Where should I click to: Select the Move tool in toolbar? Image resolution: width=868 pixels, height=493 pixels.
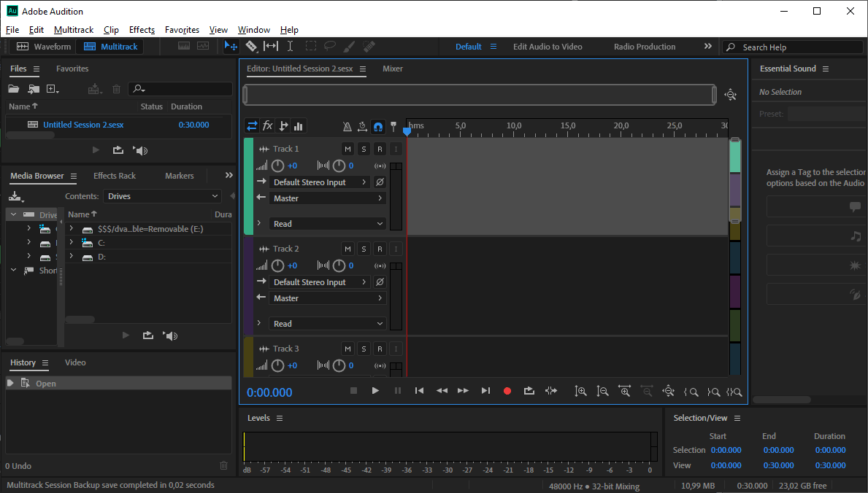click(230, 47)
